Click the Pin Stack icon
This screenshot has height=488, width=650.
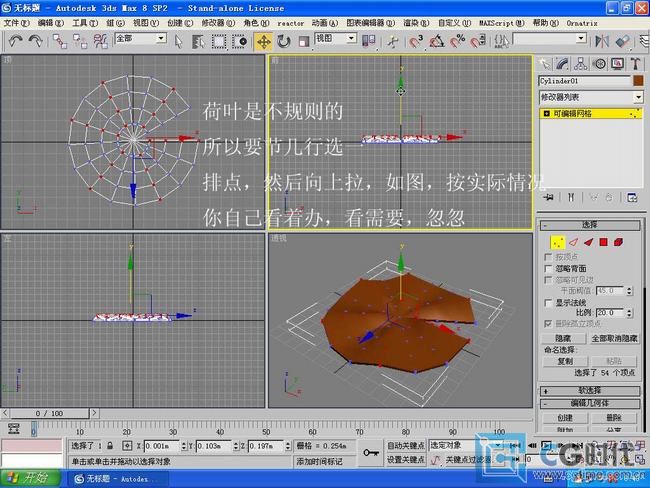(549, 197)
